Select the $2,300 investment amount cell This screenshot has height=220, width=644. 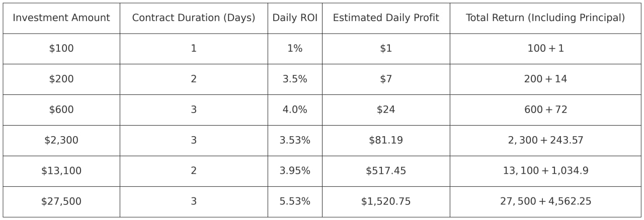tap(61, 141)
